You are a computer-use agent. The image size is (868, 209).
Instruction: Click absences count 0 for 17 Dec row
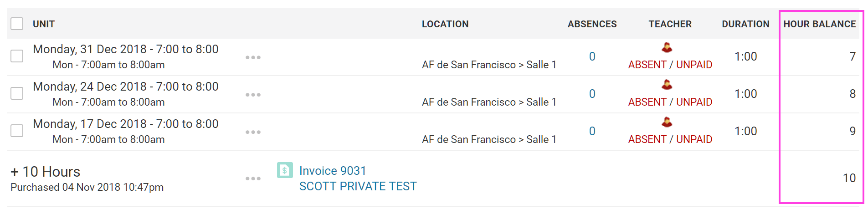coord(592,131)
